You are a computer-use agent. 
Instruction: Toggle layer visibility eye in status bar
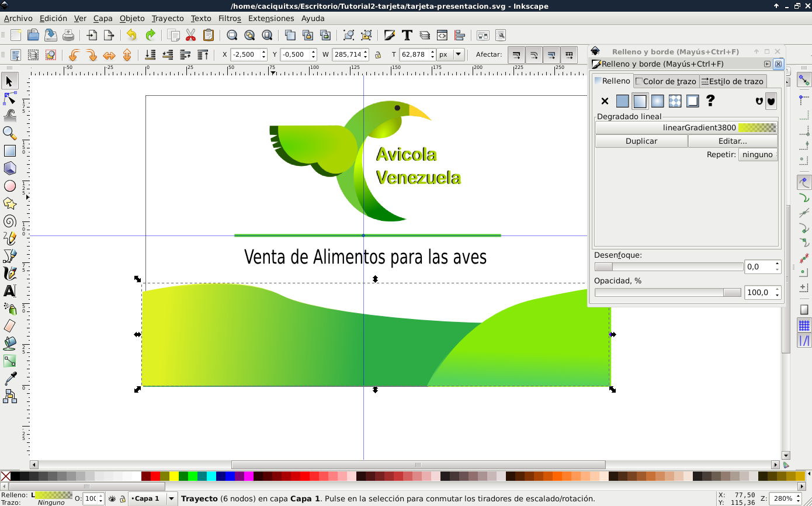coord(112,499)
